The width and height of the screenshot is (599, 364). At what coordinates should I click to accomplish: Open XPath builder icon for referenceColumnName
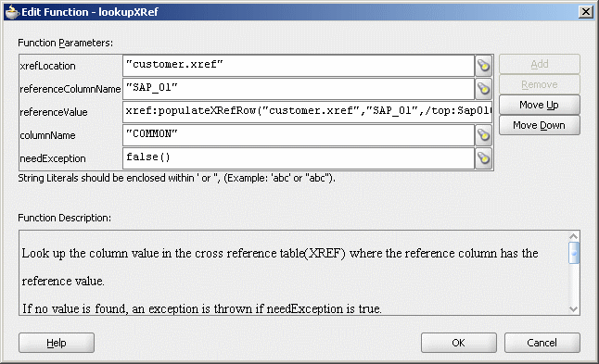484,89
